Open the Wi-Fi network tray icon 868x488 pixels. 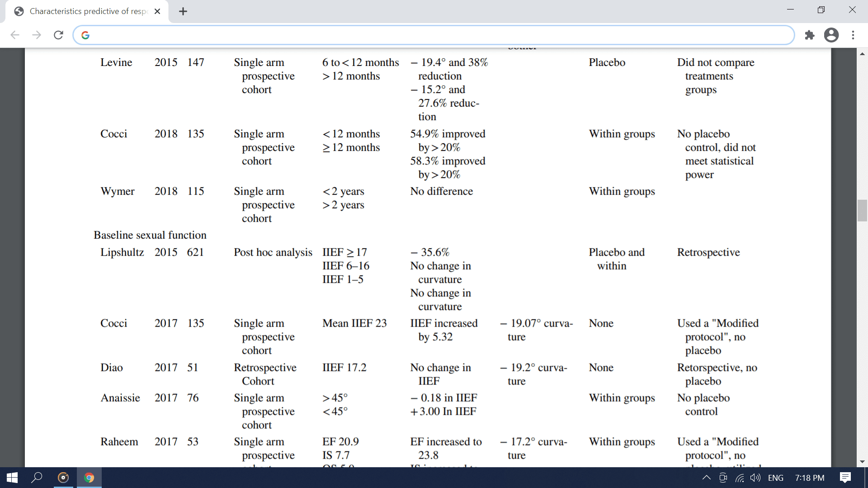click(x=740, y=478)
